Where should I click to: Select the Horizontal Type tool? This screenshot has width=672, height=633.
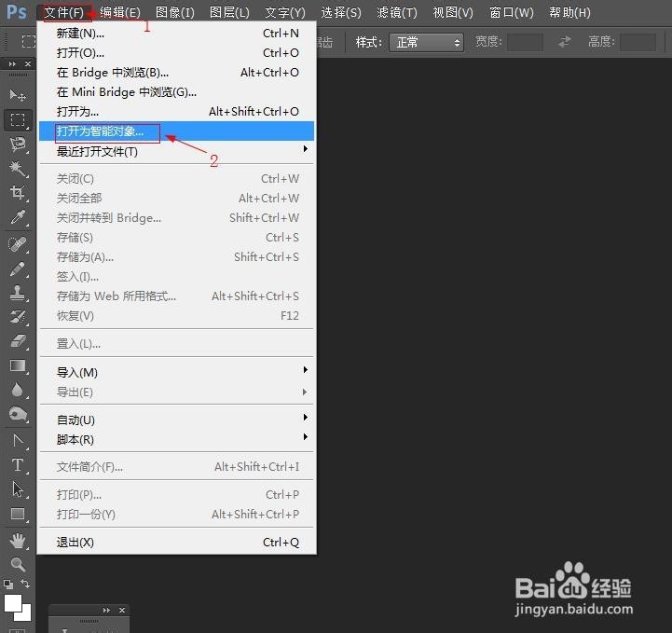click(x=17, y=464)
